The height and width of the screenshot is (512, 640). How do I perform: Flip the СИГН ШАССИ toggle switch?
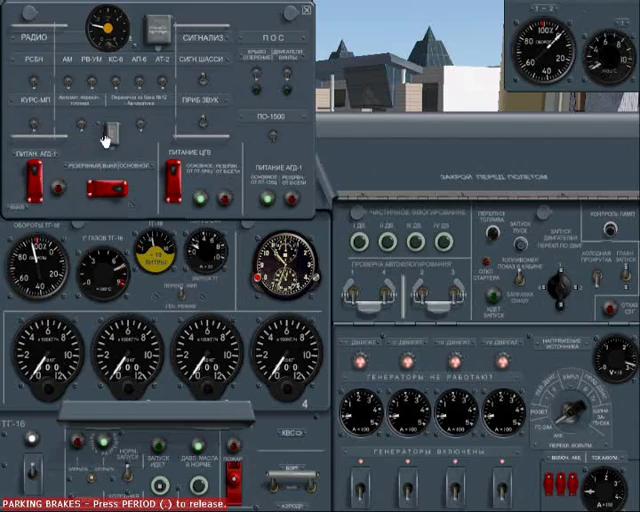[203, 79]
